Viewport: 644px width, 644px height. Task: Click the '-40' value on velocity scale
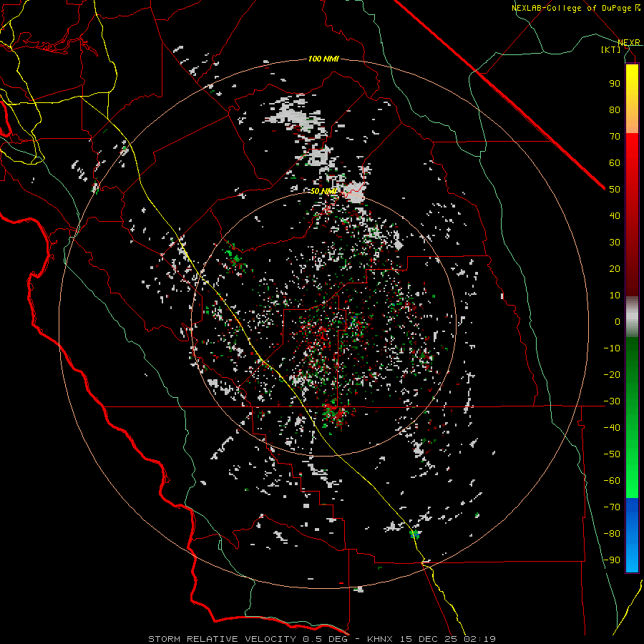pos(612,428)
